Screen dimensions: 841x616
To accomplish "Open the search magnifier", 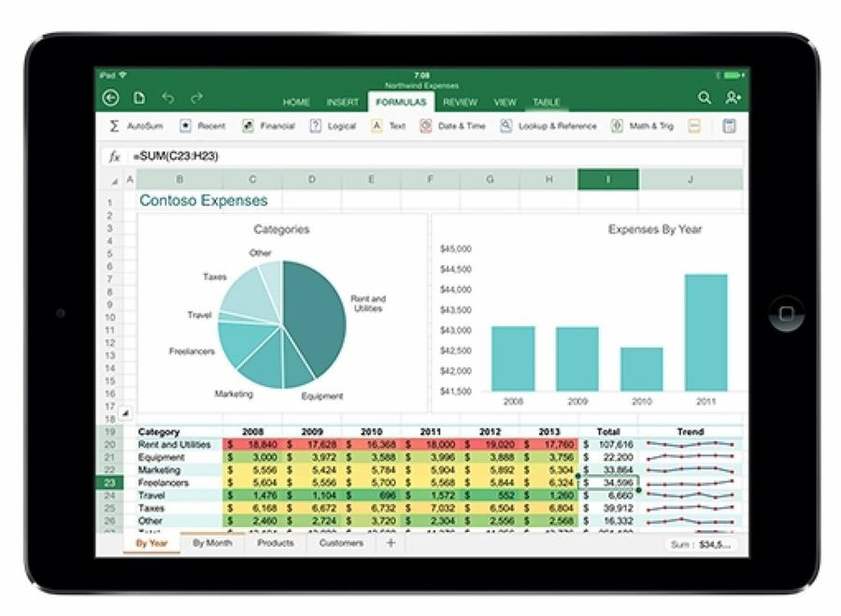I will [x=705, y=97].
